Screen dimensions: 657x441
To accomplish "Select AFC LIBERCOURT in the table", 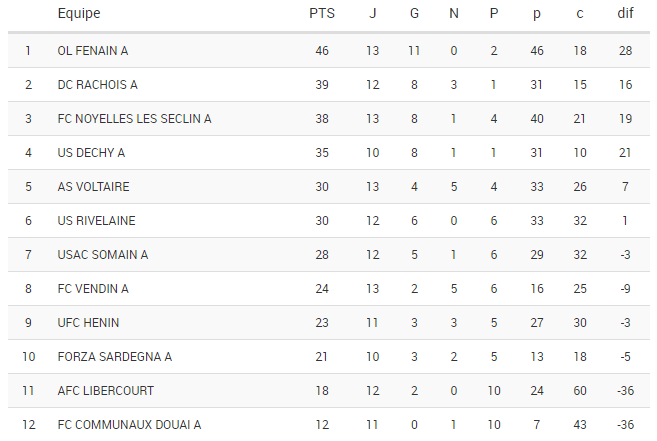I will pyautogui.click(x=105, y=391).
